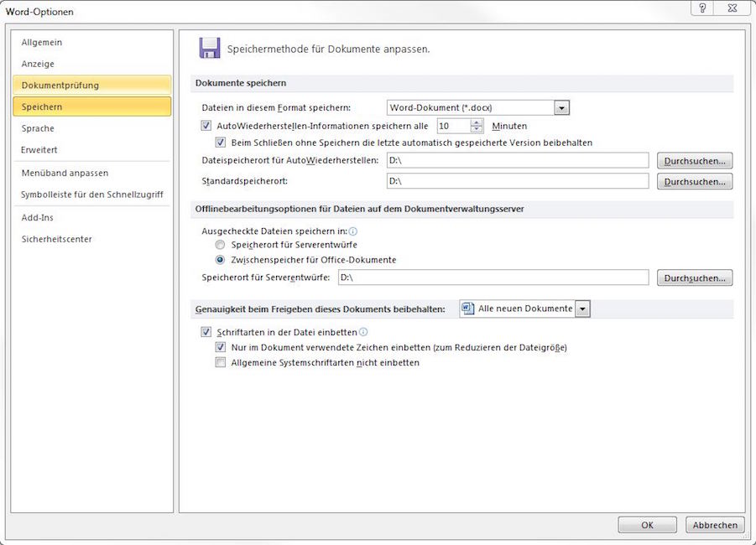This screenshot has width=756, height=545.
Task: Click Genauigkeit beim Freigeben heading text
Action: 321,309
